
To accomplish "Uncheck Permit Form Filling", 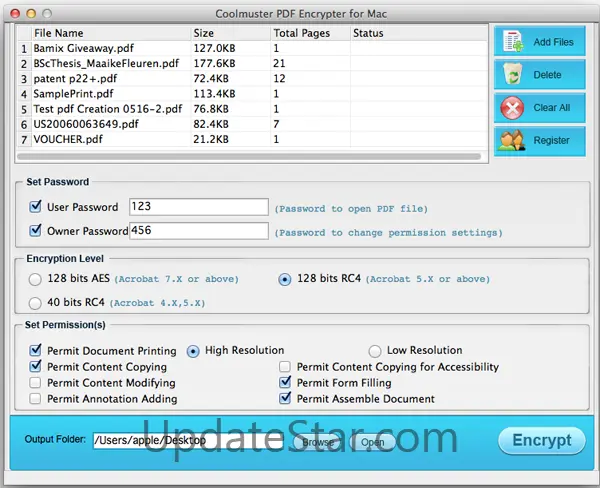I will point(285,382).
